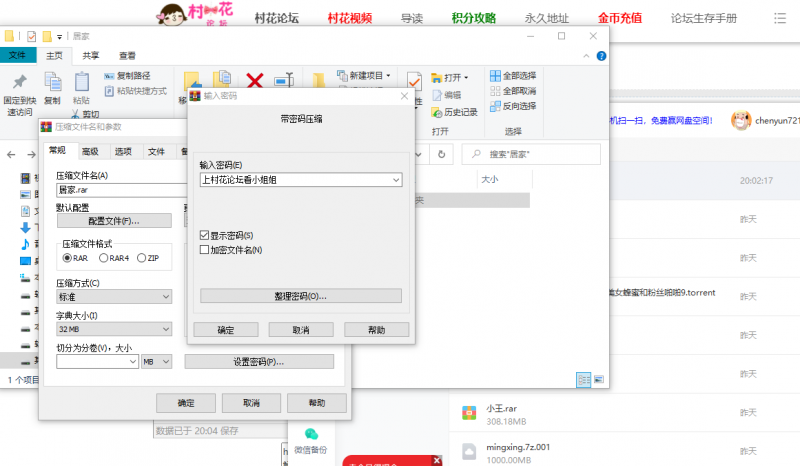800x466 pixels.
Task: Click the 村花视频 link in forum navigation
Action: 350,18
